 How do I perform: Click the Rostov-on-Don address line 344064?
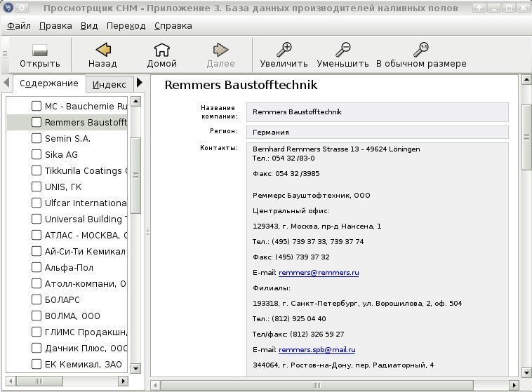coord(343,365)
